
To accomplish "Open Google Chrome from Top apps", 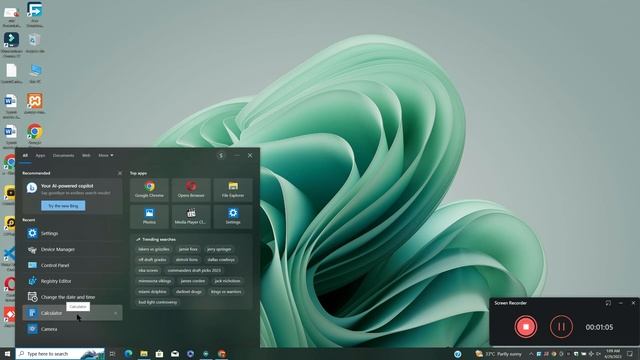I will pyautogui.click(x=149, y=190).
